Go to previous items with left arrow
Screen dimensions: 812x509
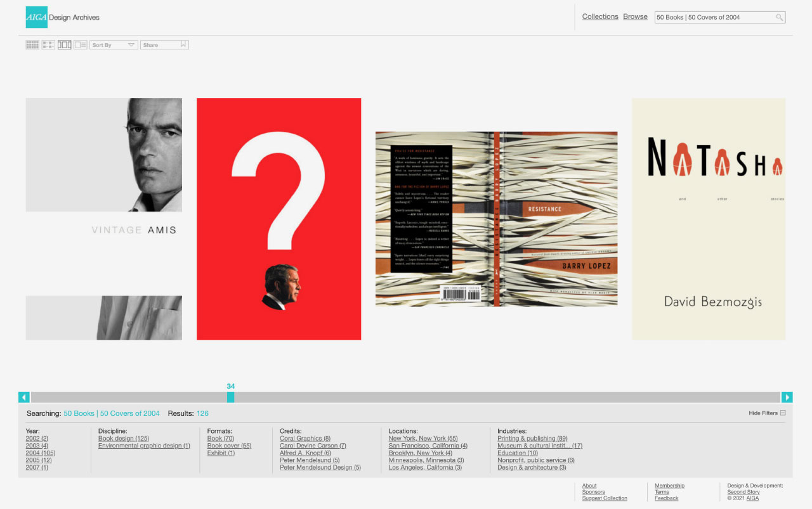pyautogui.click(x=24, y=397)
